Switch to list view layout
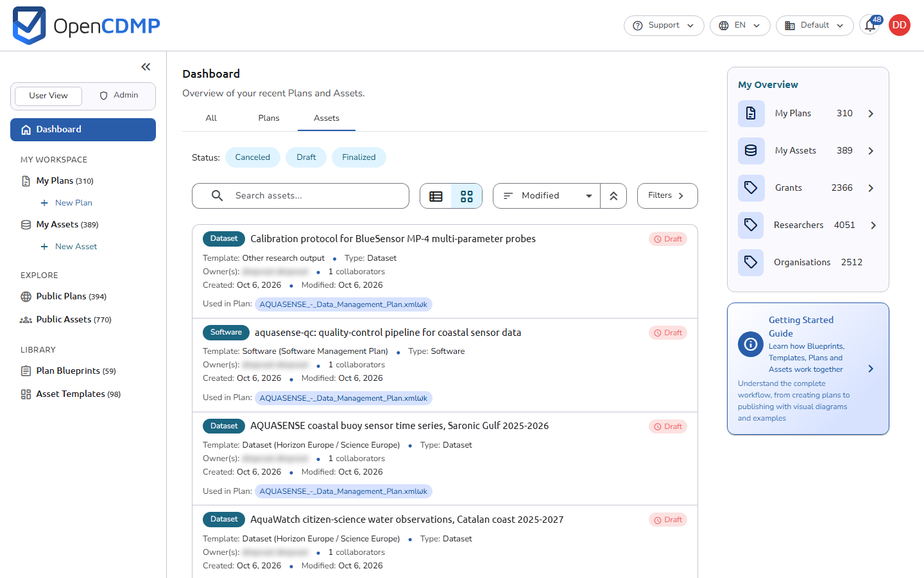This screenshot has width=924, height=578. 436,196
